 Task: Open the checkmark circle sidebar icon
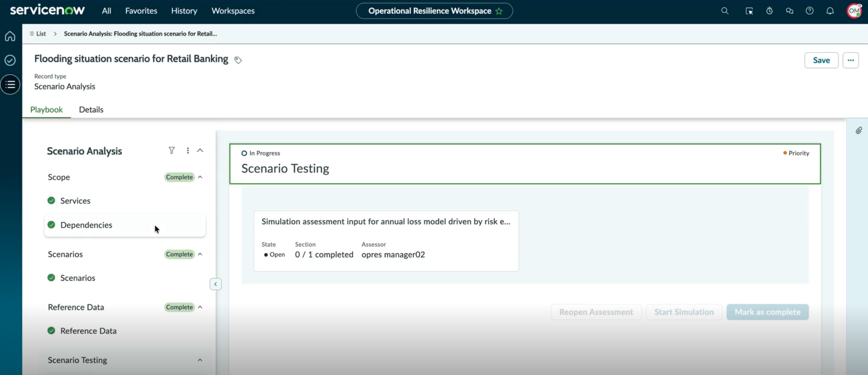pyautogui.click(x=10, y=60)
